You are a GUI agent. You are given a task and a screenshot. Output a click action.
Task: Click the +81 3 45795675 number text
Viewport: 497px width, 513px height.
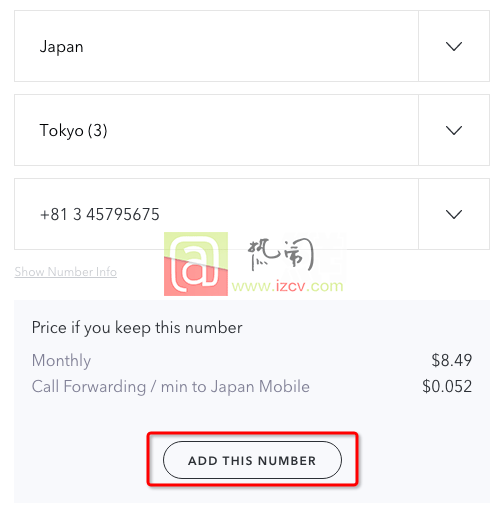click(100, 214)
